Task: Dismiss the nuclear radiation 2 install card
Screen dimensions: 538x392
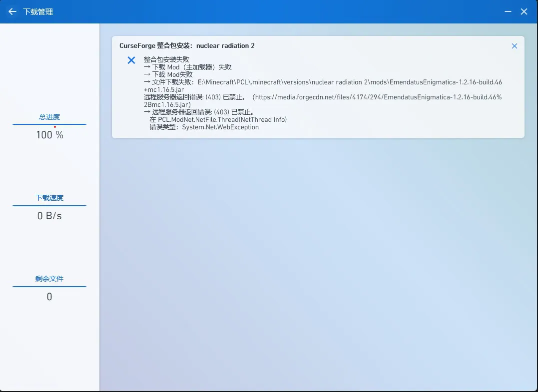Action: [515, 46]
